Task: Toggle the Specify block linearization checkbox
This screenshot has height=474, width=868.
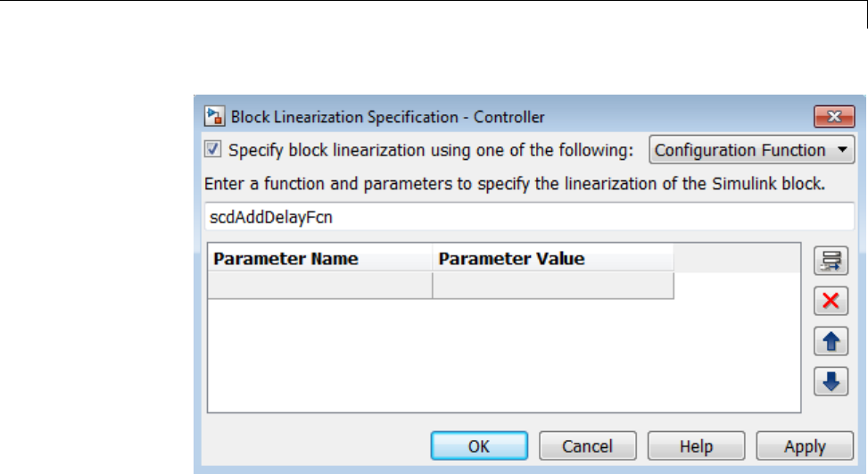Action: pos(214,149)
